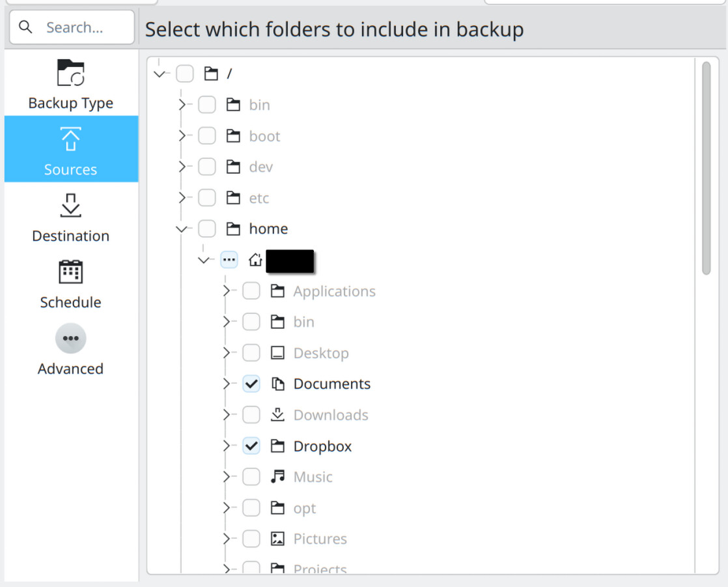728x587 pixels.
Task: Click the Downloads folder arrow icon
Action: (277, 415)
